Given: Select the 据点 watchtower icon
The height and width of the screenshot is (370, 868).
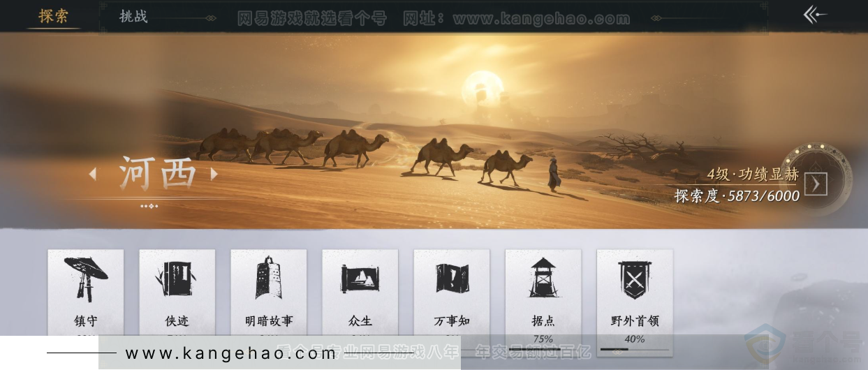Looking at the screenshot, I should (x=543, y=279).
